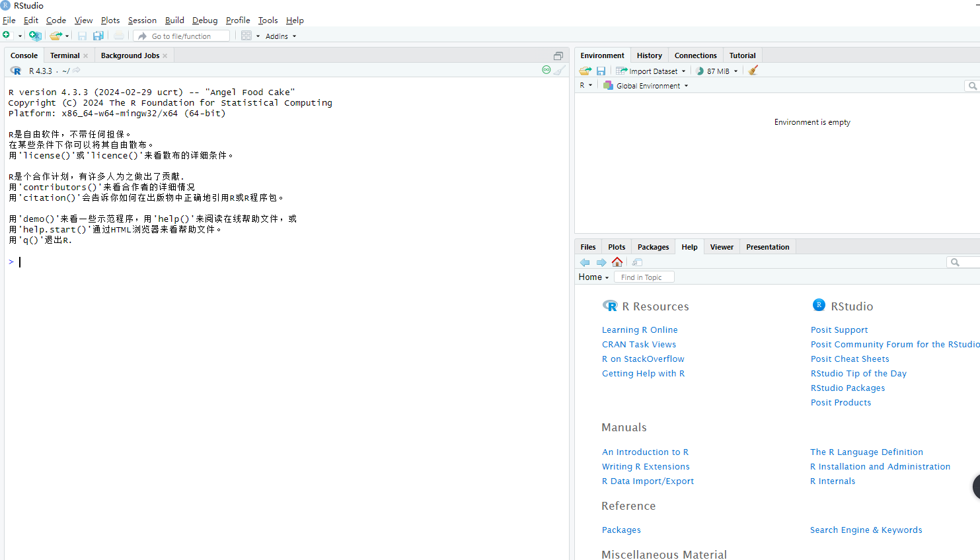
Task: Click the Find in Topic field
Action: coord(644,277)
